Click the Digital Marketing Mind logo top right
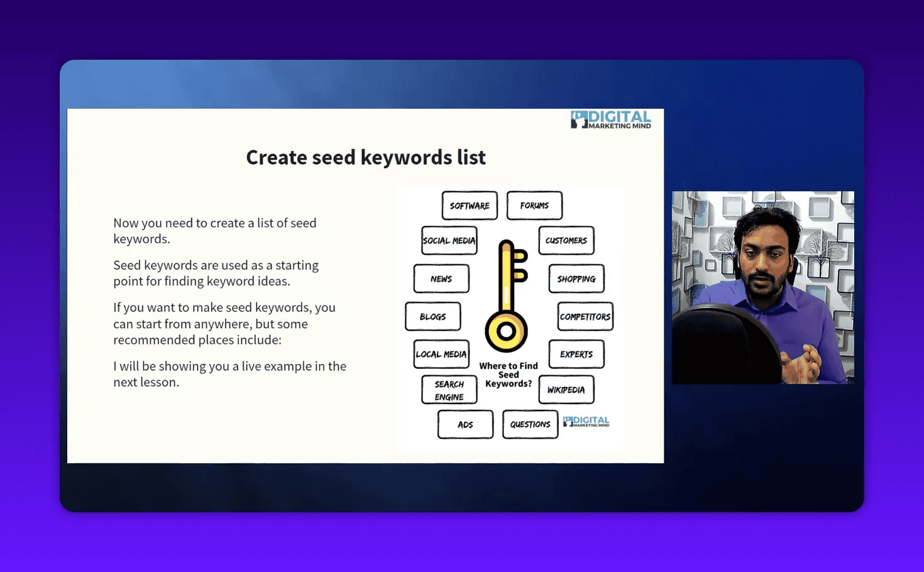 coord(610,120)
